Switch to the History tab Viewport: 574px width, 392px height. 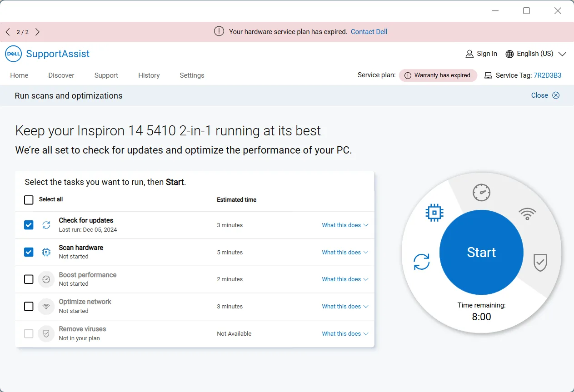coord(149,75)
